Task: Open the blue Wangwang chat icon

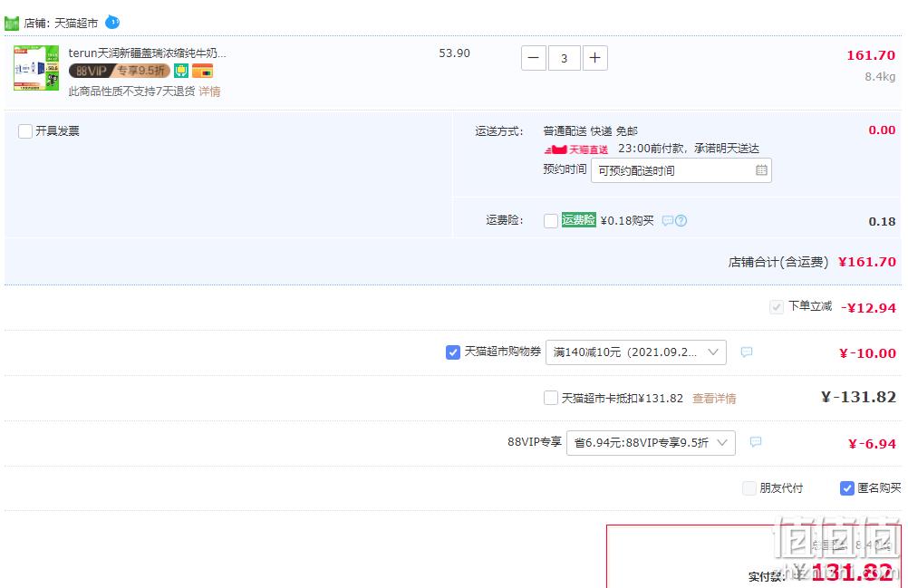Action: (x=112, y=22)
